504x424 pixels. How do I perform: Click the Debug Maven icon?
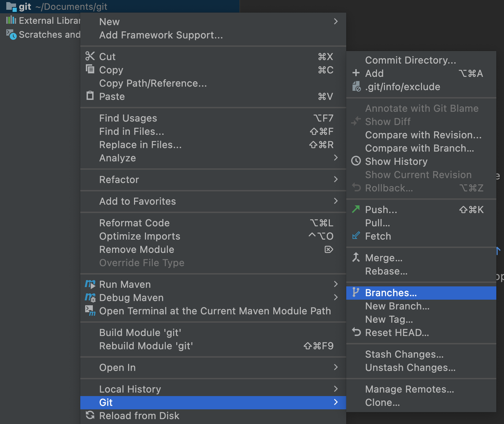coord(90,298)
